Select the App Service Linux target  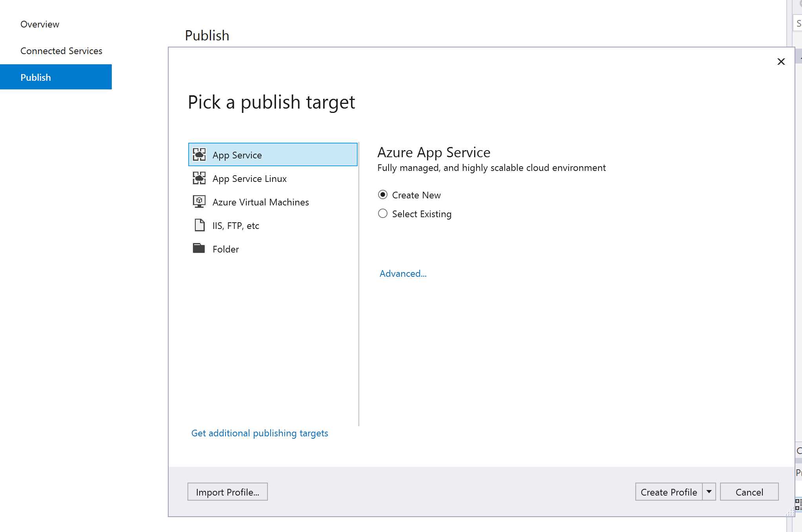(x=250, y=178)
